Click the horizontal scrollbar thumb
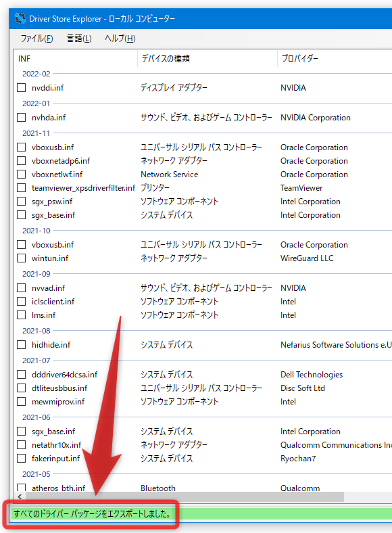392x533 pixels. tap(185, 496)
